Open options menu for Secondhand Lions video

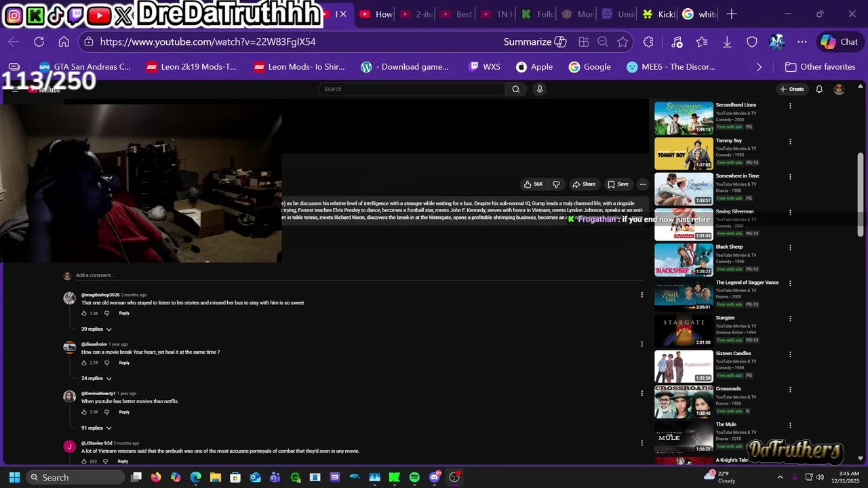point(790,106)
